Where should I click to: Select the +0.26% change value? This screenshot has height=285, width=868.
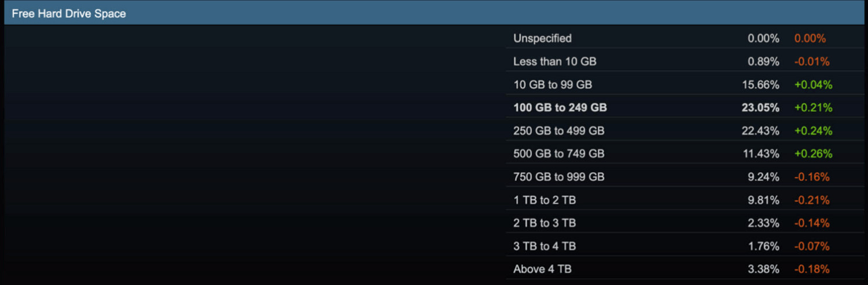(x=813, y=154)
